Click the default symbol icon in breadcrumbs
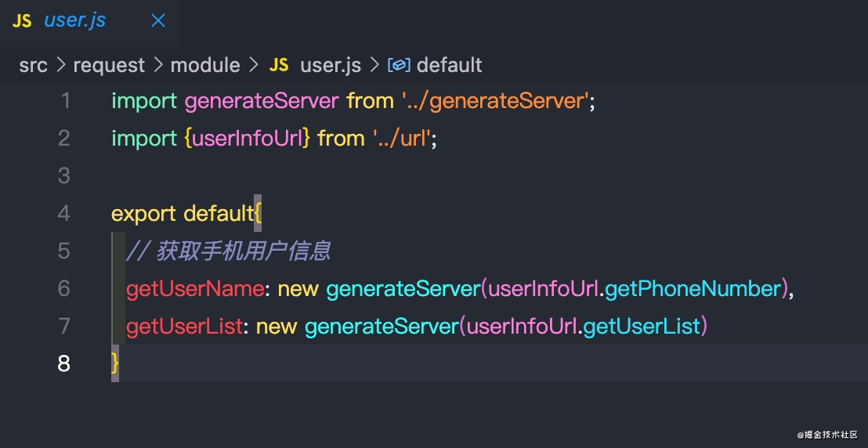868x448 pixels. click(x=399, y=65)
